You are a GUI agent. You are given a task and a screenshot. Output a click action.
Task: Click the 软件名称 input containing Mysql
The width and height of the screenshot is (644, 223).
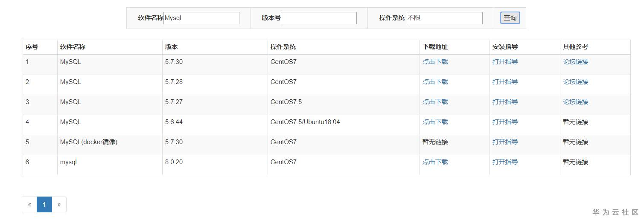pos(201,18)
